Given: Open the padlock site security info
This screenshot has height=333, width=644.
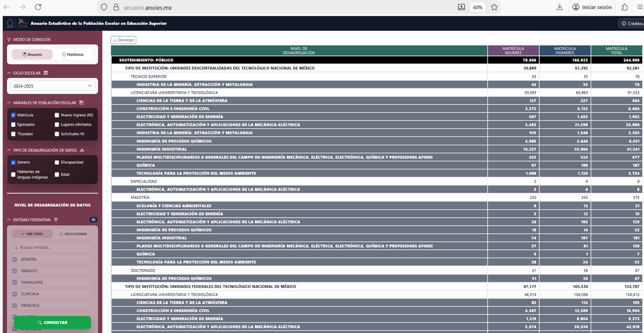Looking at the screenshot, I should coord(115,8).
